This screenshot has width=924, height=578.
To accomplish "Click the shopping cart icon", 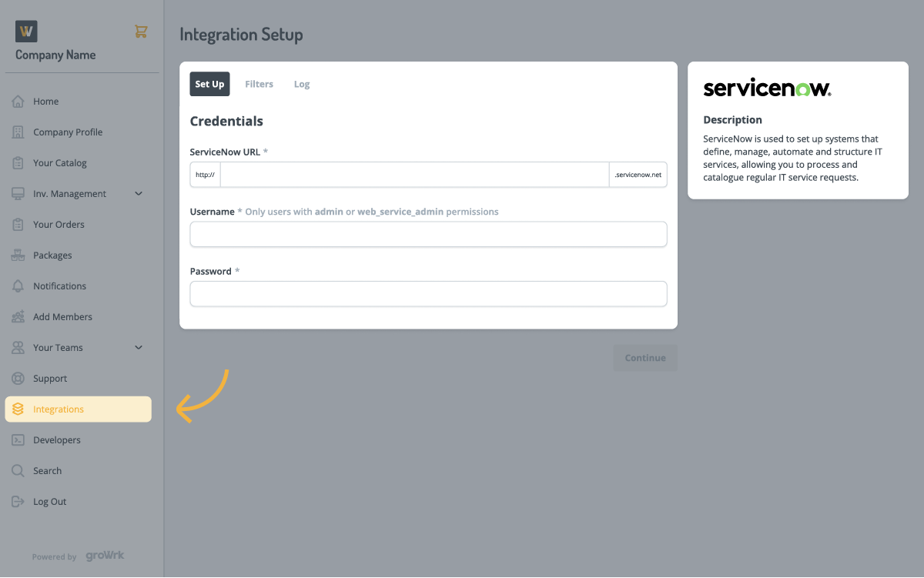I will [x=141, y=31].
